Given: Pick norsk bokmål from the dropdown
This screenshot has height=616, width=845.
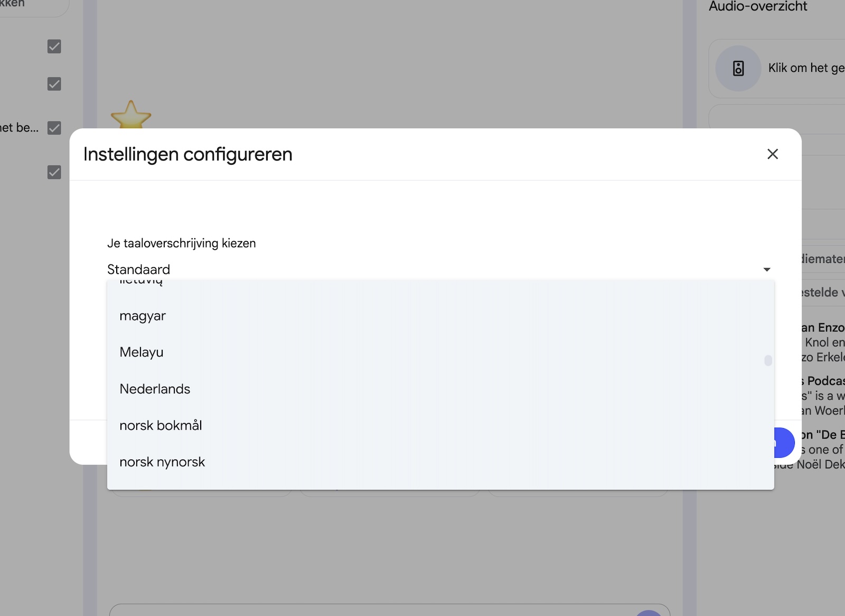Looking at the screenshot, I should pos(161,425).
